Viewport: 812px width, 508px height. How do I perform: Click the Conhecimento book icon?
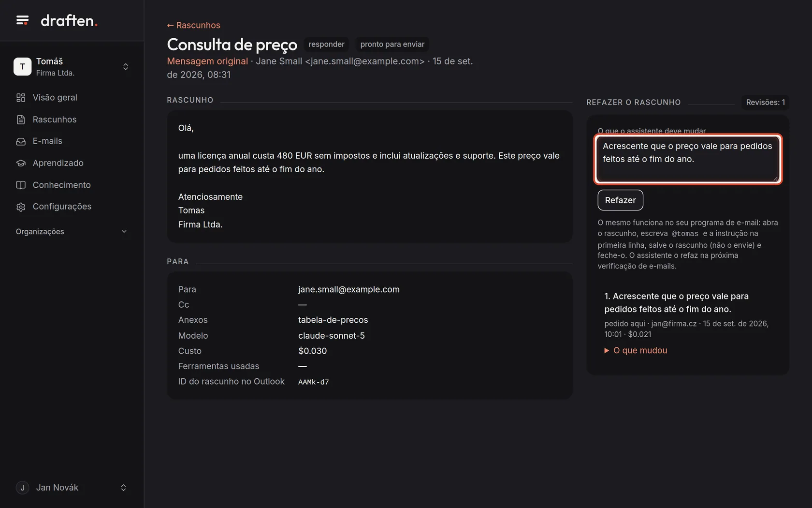pos(21,185)
